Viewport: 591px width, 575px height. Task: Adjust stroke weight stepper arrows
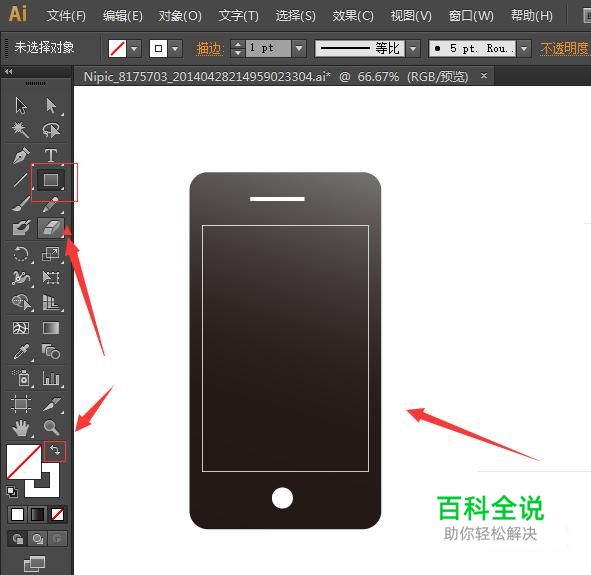click(x=237, y=48)
